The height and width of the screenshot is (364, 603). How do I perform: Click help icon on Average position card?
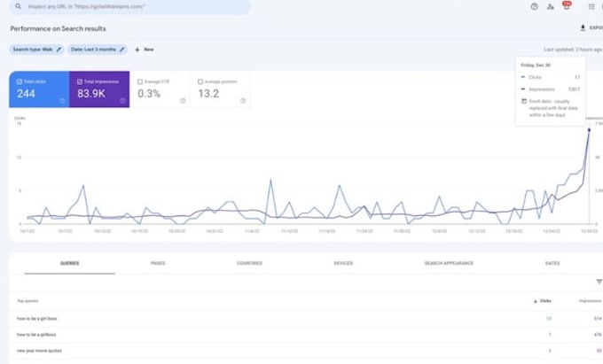click(x=243, y=101)
